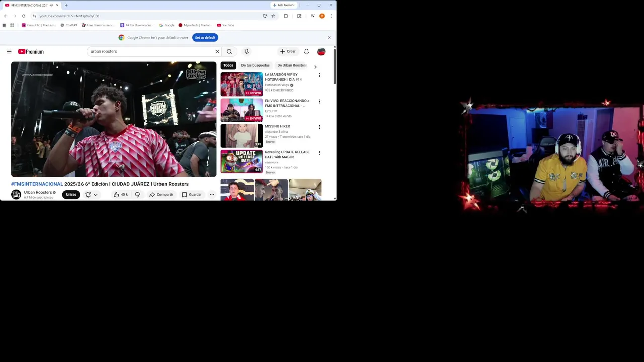This screenshot has height=362, width=644.
Task: View site information icon in address bar
Action: pos(34,16)
